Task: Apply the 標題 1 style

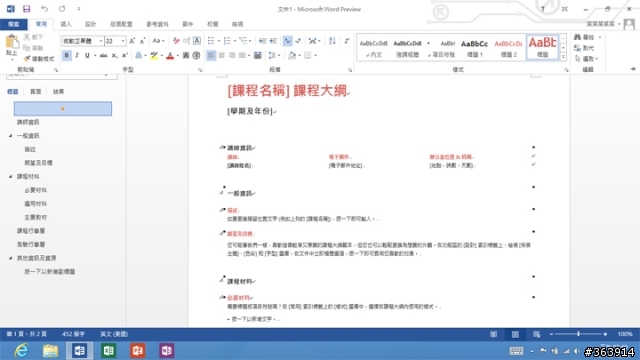Action: pyautogui.click(x=474, y=48)
